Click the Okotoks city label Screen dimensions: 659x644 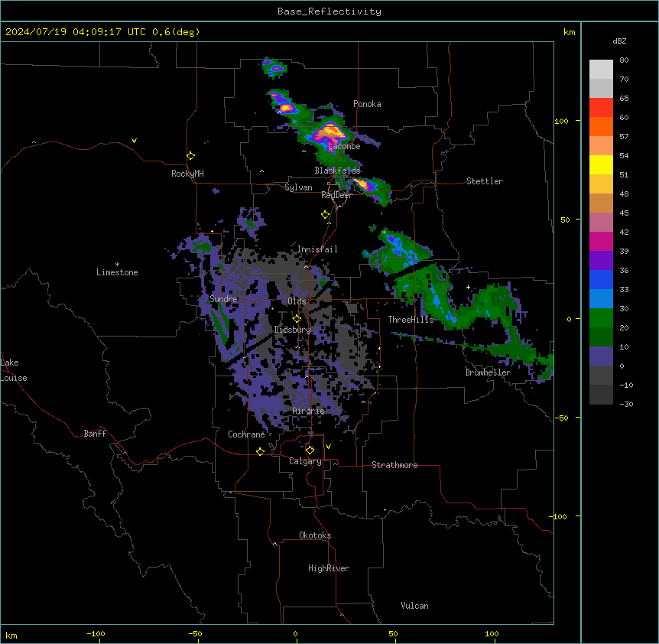[315, 535]
